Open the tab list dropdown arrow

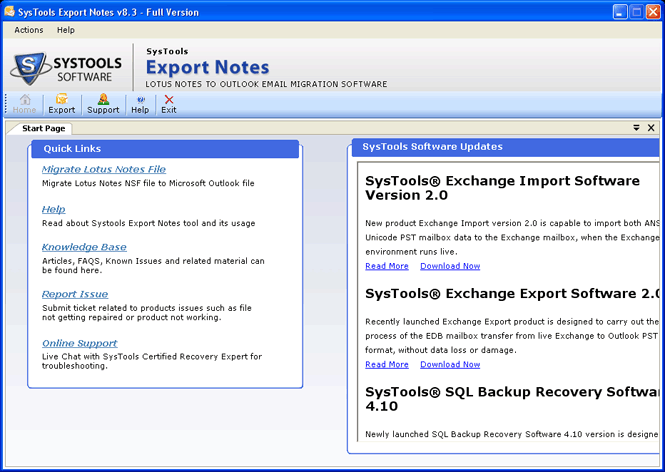(x=636, y=128)
